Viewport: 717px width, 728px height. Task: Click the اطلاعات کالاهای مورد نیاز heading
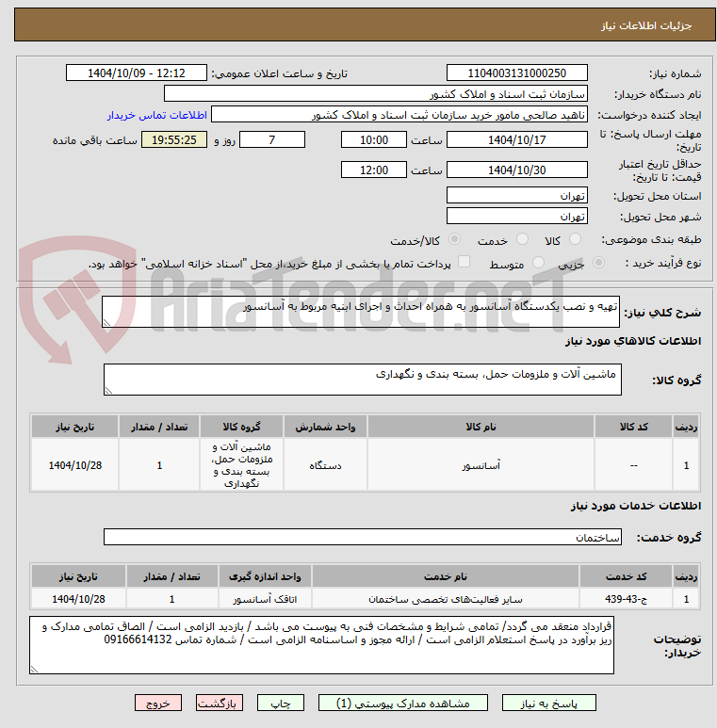[x=632, y=341]
